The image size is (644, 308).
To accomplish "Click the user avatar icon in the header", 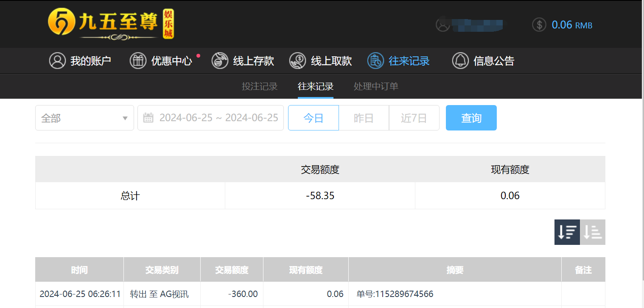I will click(443, 25).
